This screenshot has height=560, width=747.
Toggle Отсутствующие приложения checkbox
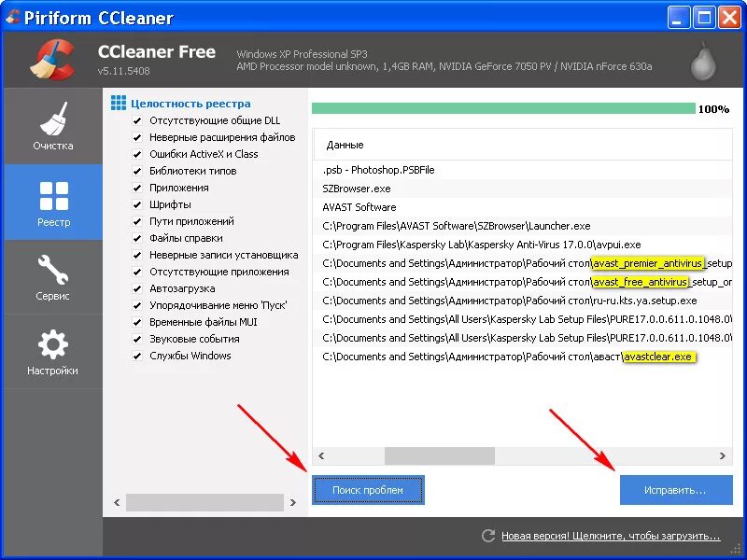pyautogui.click(x=137, y=272)
